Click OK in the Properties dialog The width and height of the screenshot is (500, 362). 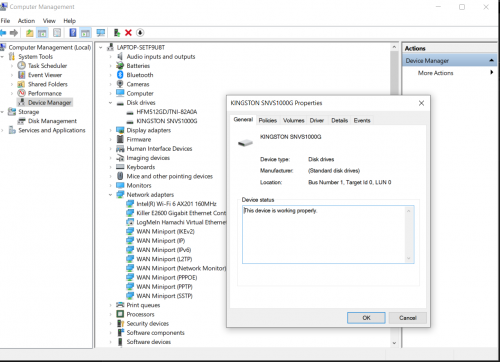coord(366,318)
